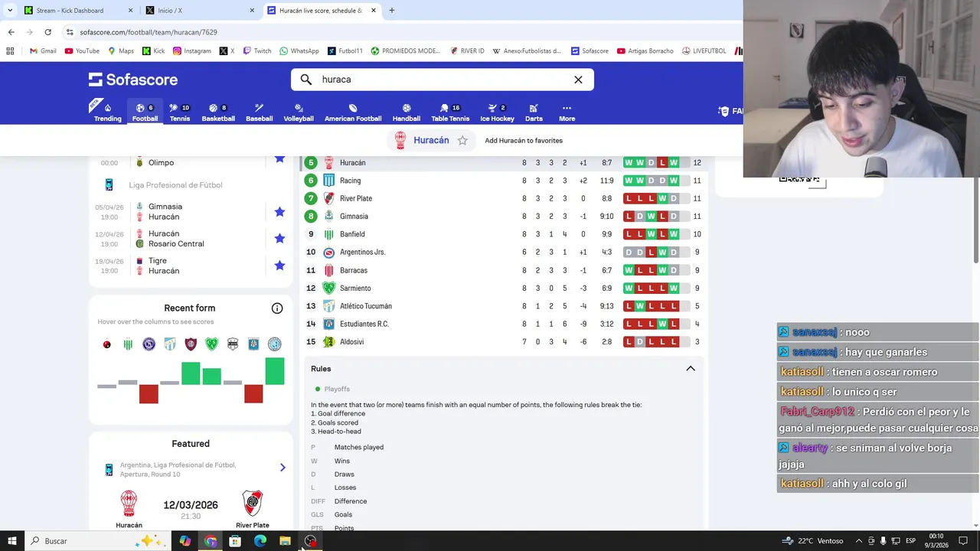980x551 pixels.
Task: Open the Featured match league arrow
Action: [x=283, y=468]
